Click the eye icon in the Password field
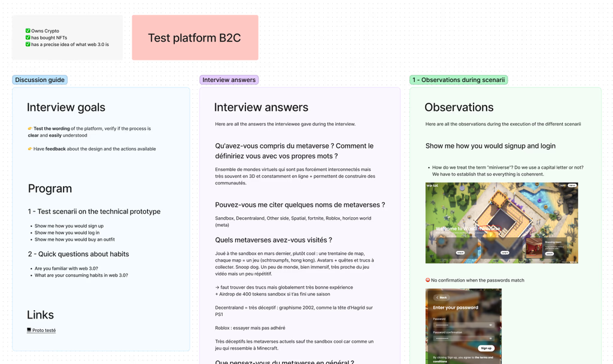This screenshot has width=613, height=364. coord(491,325)
